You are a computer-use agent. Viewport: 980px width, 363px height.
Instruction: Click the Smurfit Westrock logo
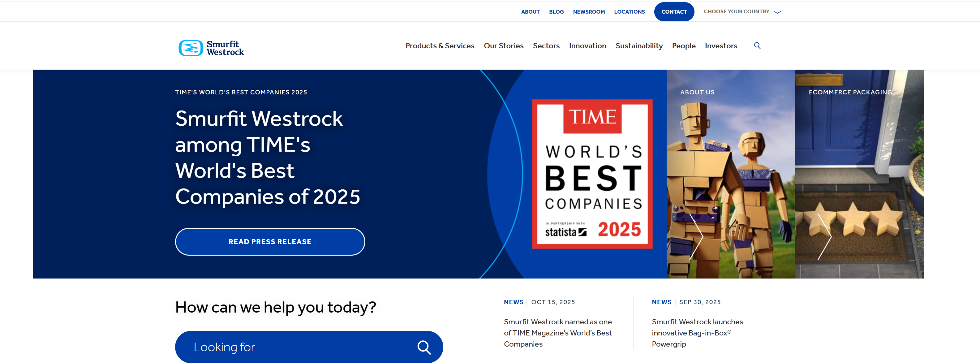[x=211, y=48]
